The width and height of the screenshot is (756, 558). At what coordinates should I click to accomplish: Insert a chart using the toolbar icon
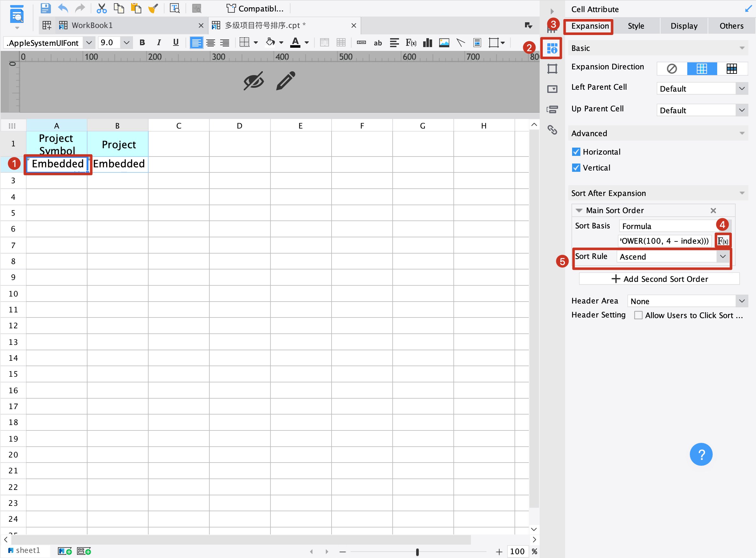(x=427, y=43)
